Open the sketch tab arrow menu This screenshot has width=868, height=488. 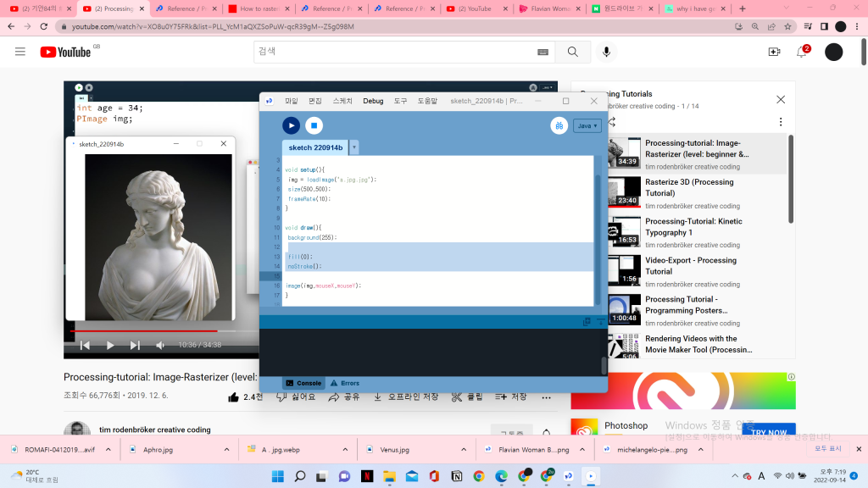click(354, 147)
